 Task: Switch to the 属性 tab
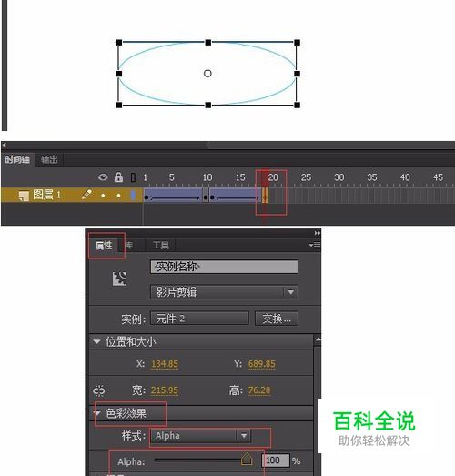104,246
